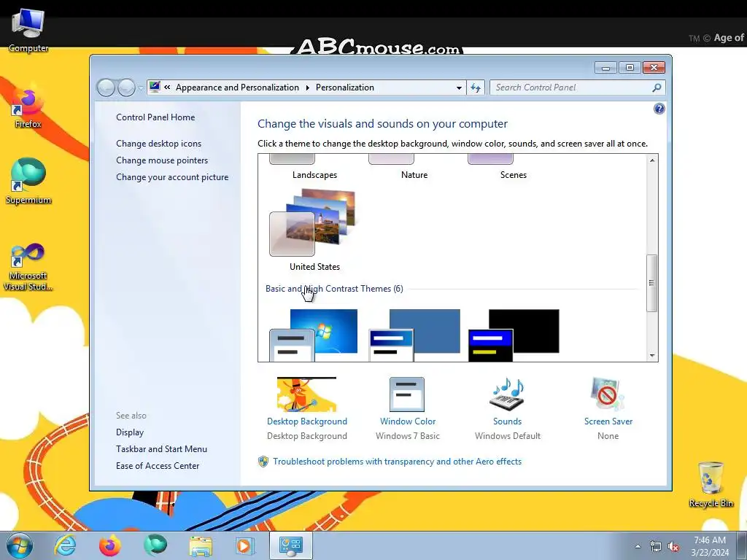Open the address bar history dropdown arrow
This screenshot has width=747, height=560.
pos(459,87)
